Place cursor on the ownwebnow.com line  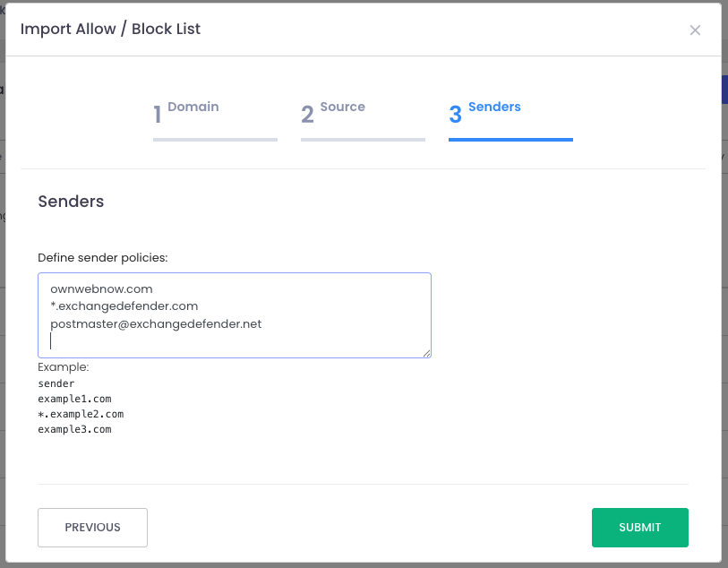[101, 288]
